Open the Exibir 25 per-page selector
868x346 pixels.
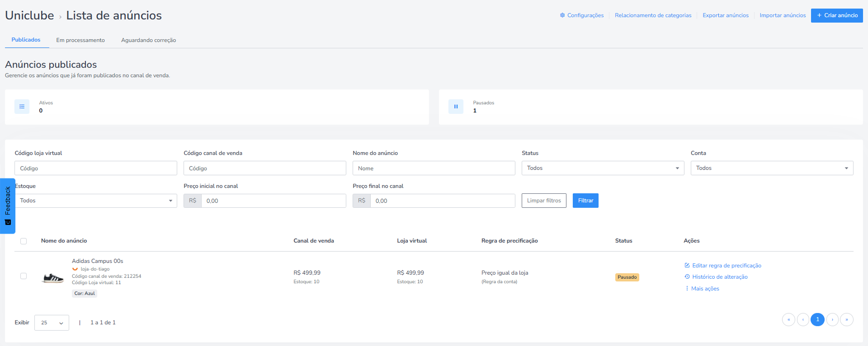52,323
